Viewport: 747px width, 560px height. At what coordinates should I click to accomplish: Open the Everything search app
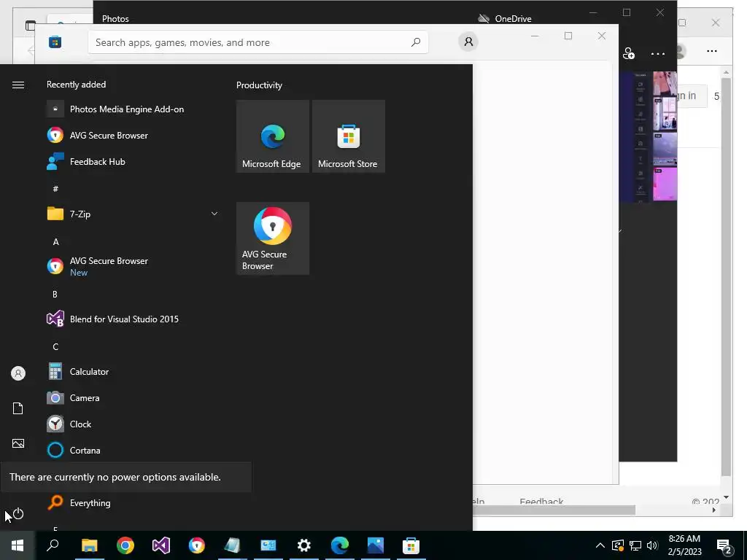[133, 503]
